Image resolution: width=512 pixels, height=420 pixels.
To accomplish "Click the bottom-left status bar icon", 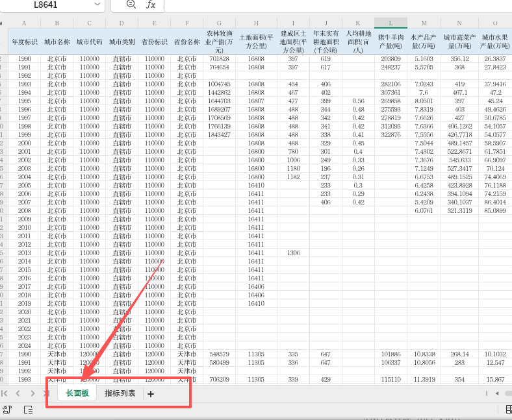I will pos(6,410).
